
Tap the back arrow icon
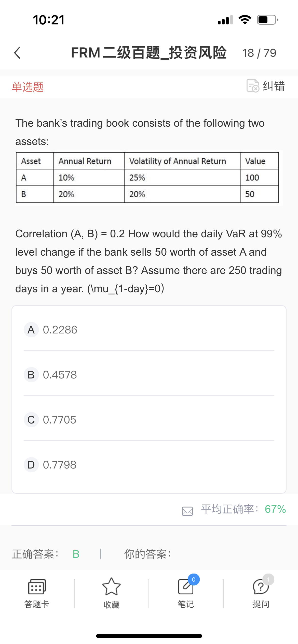(x=17, y=53)
